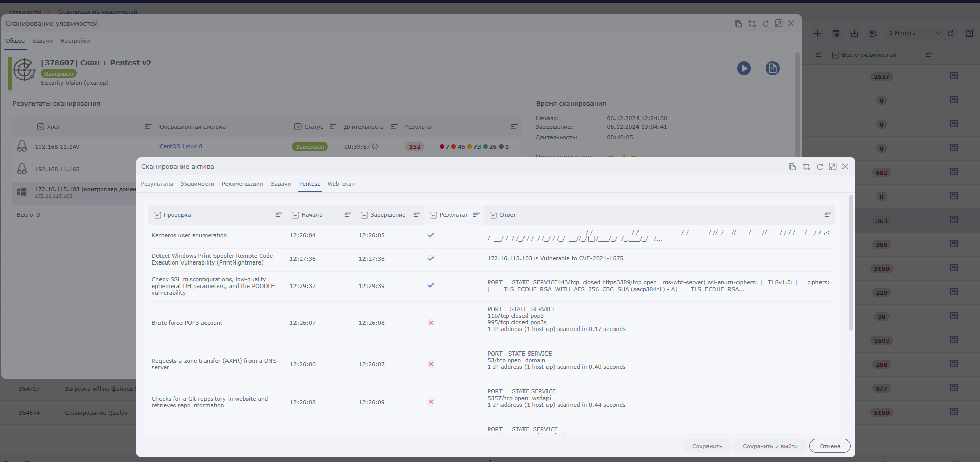Click the sort lines icon of Завершение column

417,215
